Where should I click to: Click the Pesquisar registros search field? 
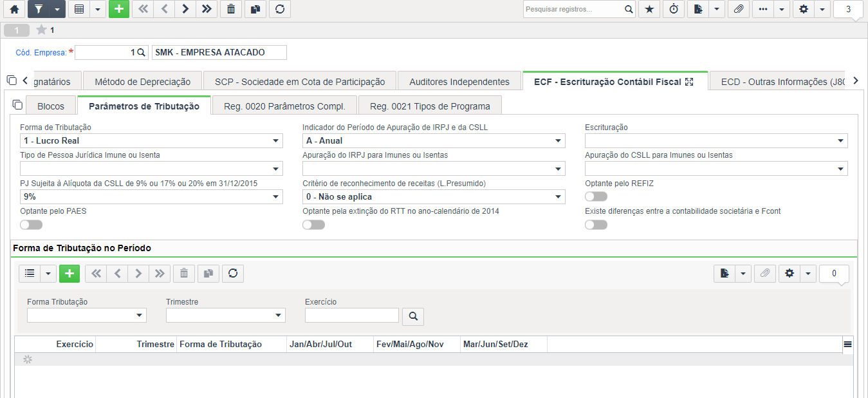tap(573, 9)
